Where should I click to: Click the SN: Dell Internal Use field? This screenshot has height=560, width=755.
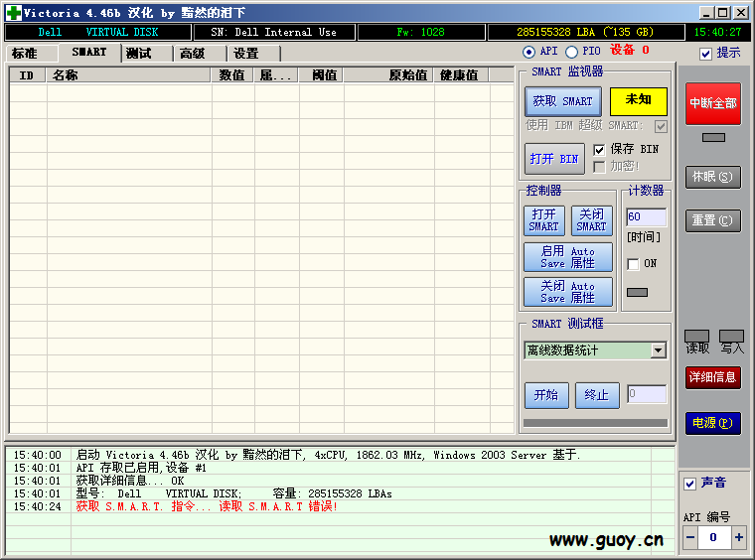(x=274, y=32)
